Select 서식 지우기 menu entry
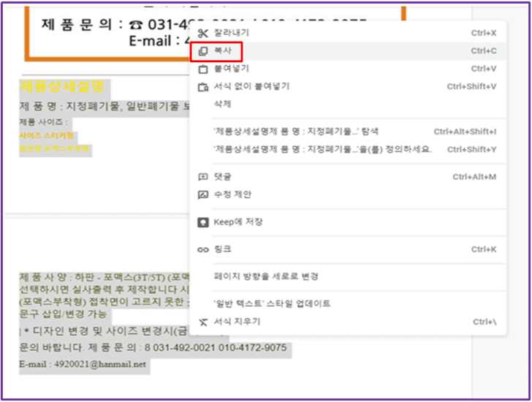This screenshot has height=402, width=532. click(x=349, y=322)
